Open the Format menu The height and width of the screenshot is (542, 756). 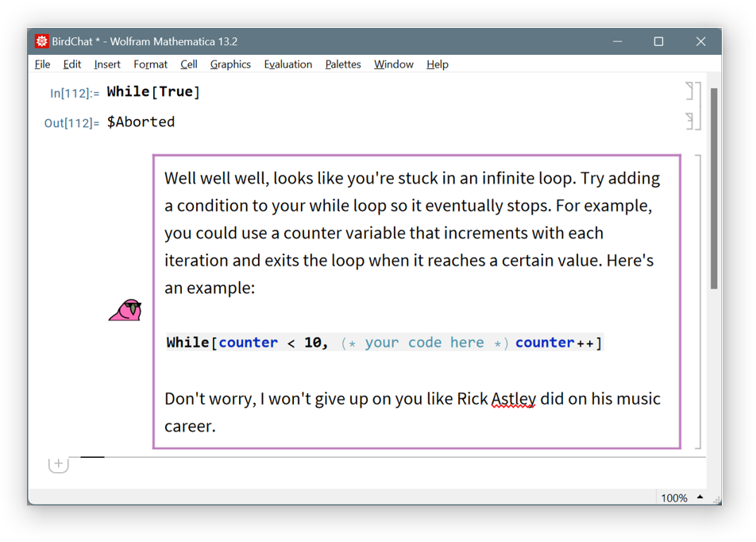(150, 64)
